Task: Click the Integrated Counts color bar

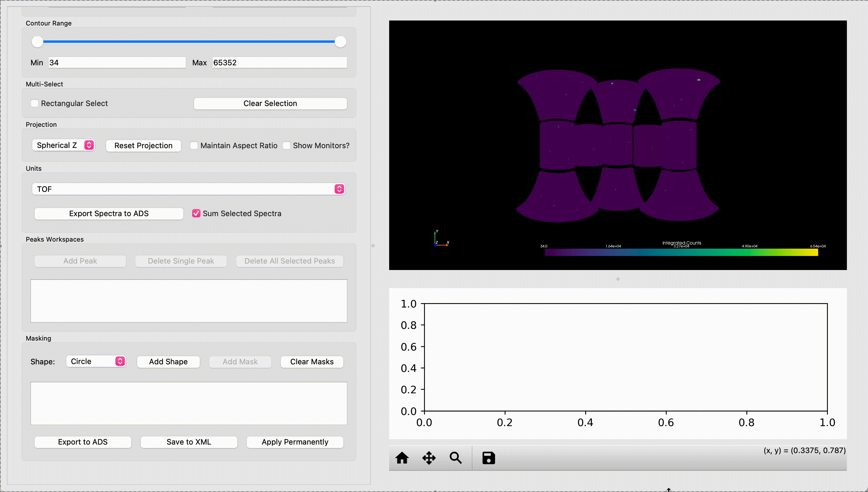Action: 681,252
